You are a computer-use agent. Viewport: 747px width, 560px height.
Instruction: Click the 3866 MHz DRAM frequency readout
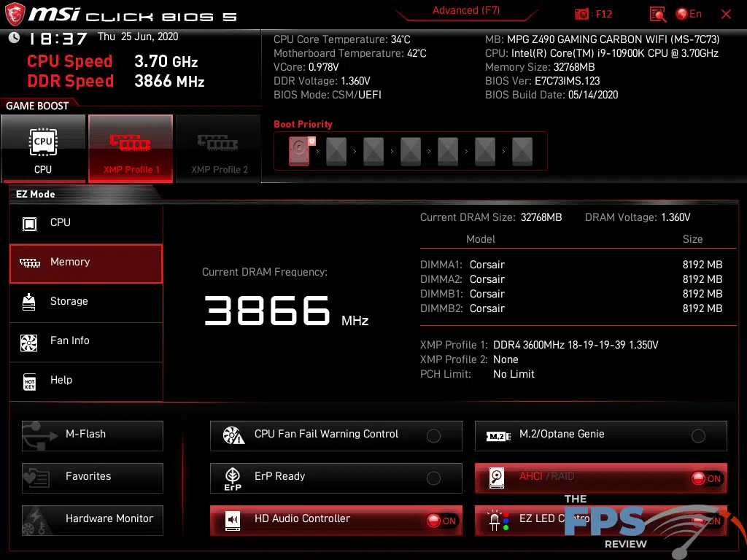(286, 311)
